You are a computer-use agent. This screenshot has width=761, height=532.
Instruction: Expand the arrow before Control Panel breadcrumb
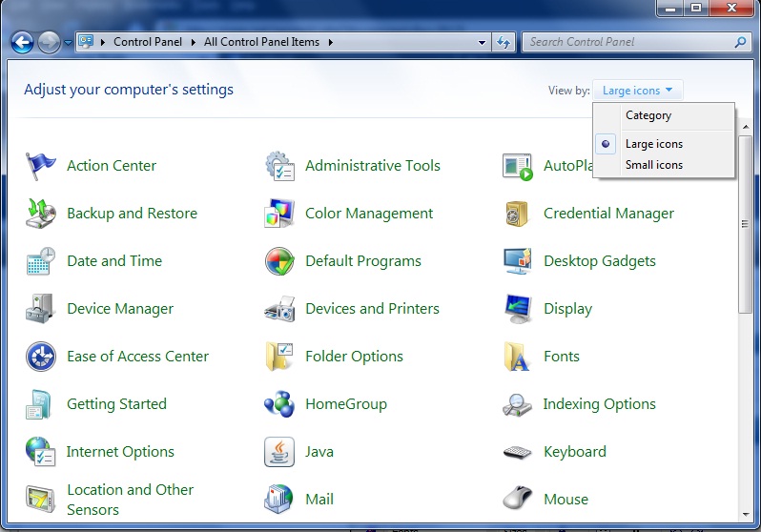tap(102, 42)
